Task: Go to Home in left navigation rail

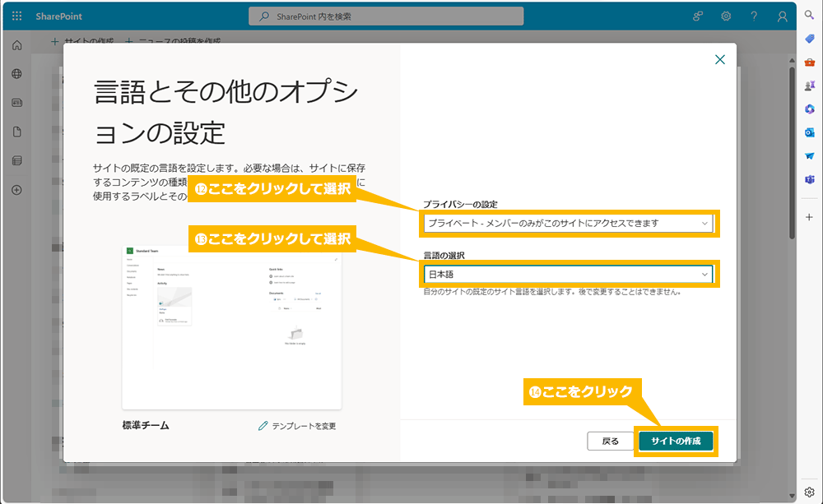Action: point(16,45)
